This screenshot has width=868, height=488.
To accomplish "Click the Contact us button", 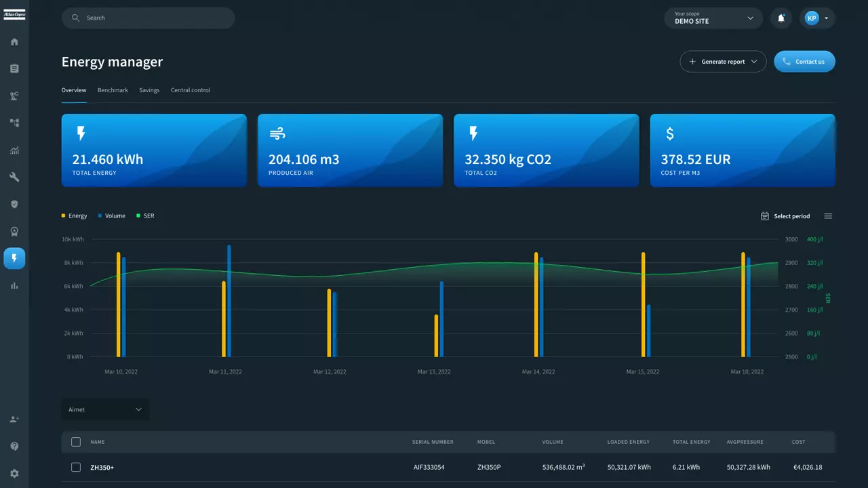I will point(804,62).
